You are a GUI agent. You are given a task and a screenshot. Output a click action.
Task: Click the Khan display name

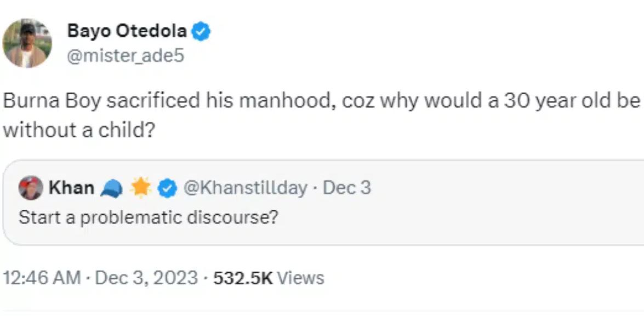point(71,188)
